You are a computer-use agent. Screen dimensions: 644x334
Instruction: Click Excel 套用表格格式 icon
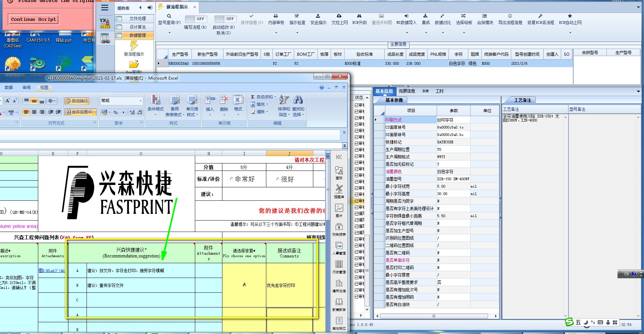tap(174, 100)
